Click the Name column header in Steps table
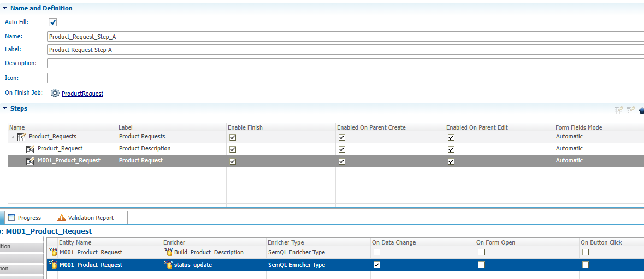Screen dimensions: 644x279 coord(62,127)
